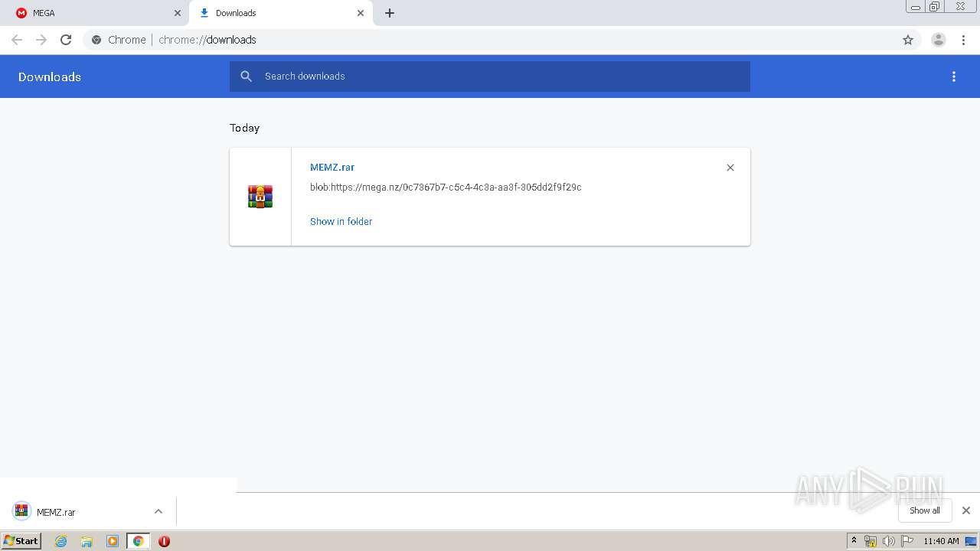Open the Action Center flag icon
The width and height of the screenshot is (980, 551).
907,541
